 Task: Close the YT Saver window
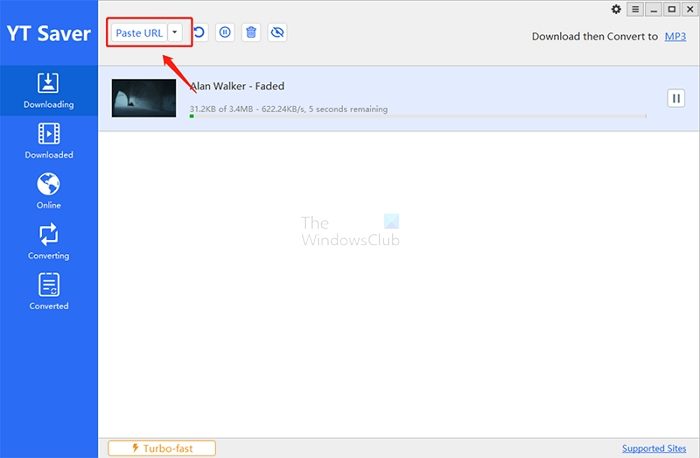pos(690,9)
